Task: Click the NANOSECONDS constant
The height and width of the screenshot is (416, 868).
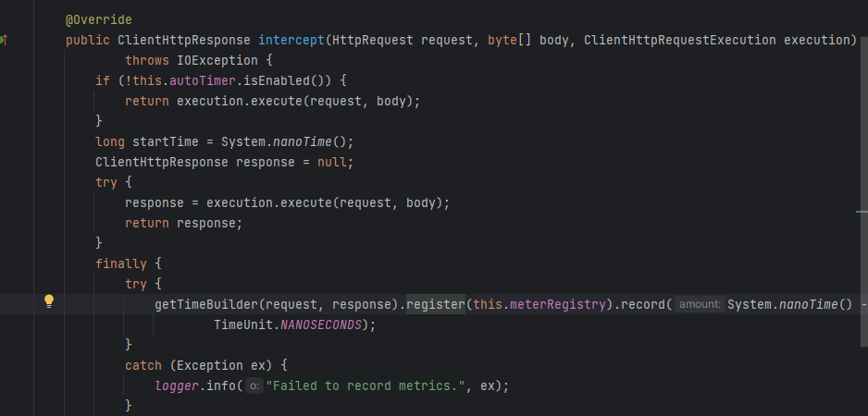Action: (320, 324)
